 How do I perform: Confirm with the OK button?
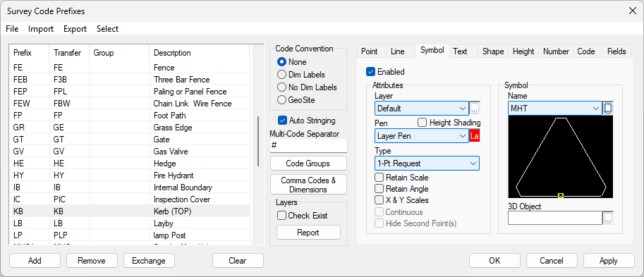point(494,261)
